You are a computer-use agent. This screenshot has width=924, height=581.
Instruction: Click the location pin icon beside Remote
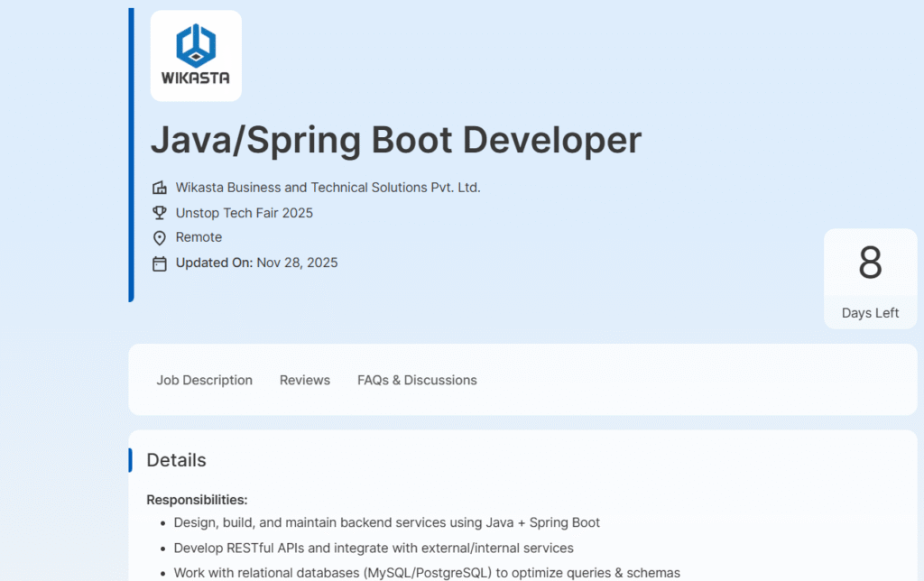click(160, 238)
